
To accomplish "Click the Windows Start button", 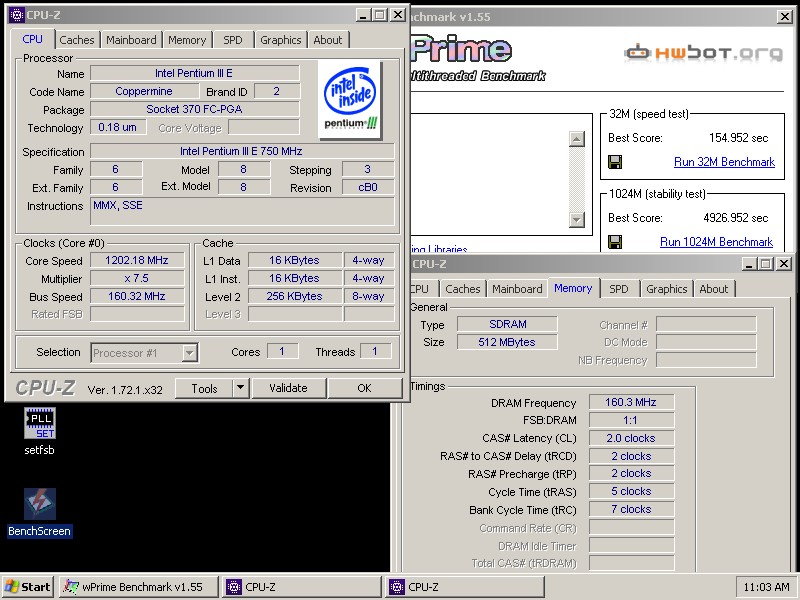I will pos(29,587).
